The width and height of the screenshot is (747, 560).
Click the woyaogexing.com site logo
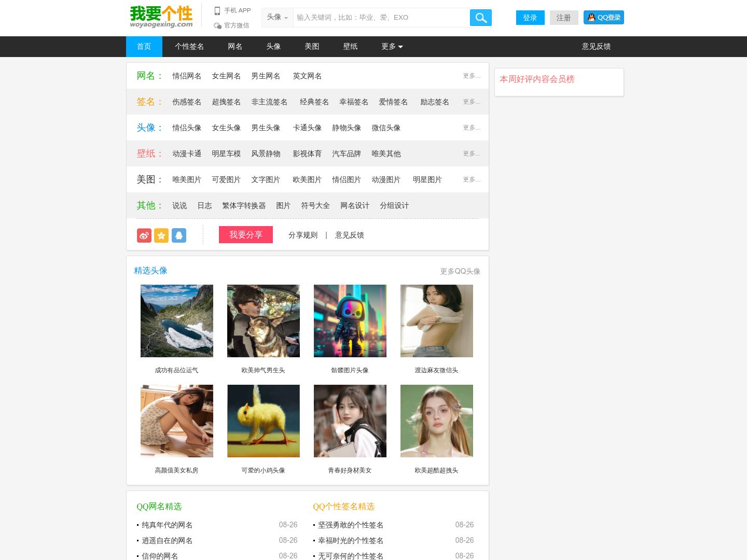pos(161,17)
